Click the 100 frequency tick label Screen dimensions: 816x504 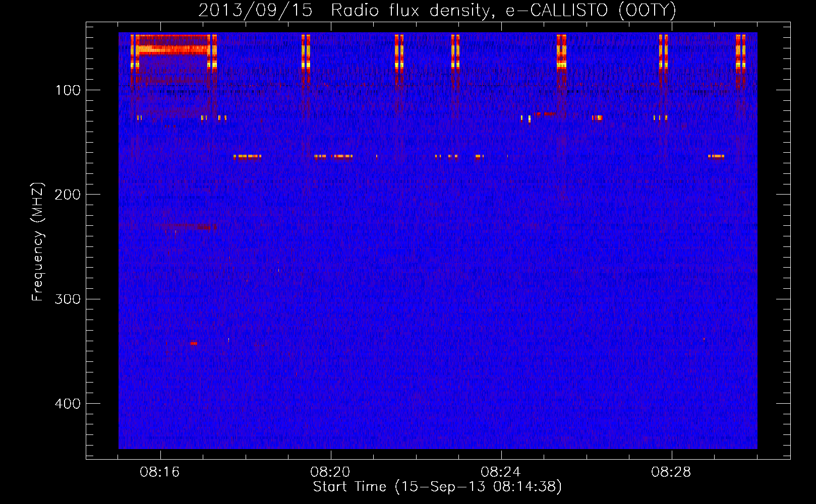pyautogui.click(x=68, y=90)
